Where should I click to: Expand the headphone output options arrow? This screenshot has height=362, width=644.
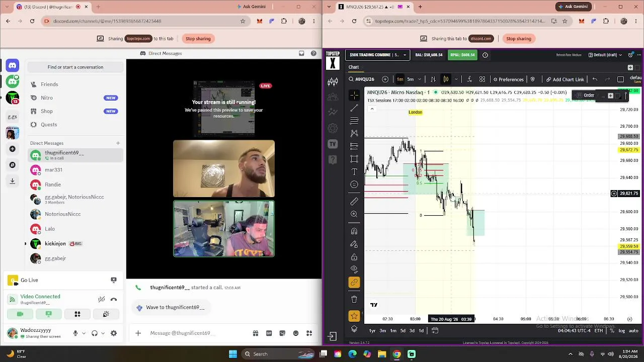coord(103,333)
